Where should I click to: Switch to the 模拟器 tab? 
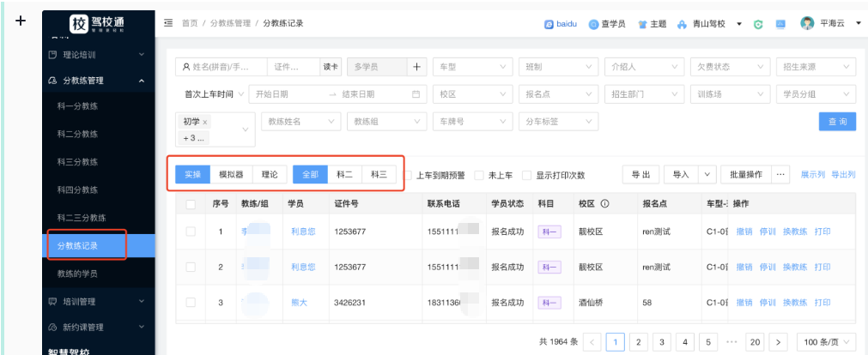tap(231, 174)
